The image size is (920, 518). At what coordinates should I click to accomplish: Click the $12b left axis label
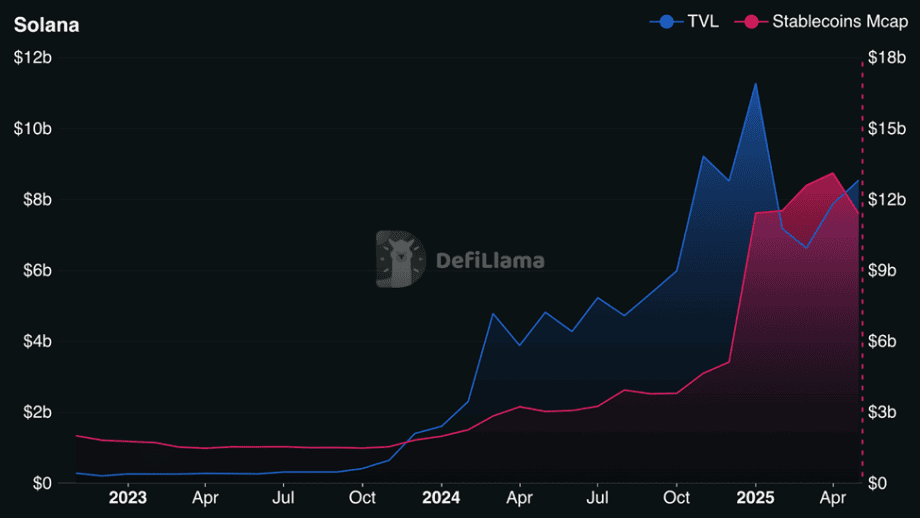32,58
